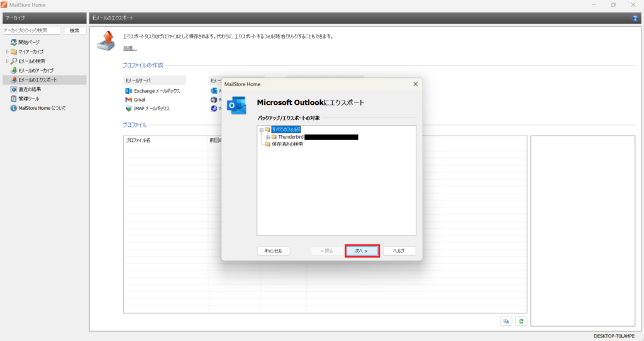This screenshot has height=341, width=644.
Task: Click the green refresh icon below the list
Action: pos(521,322)
